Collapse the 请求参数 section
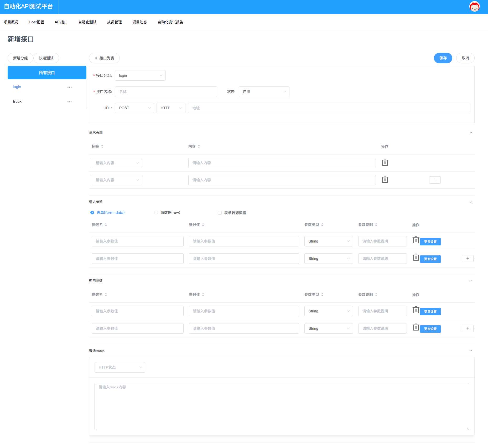 [471, 202]
